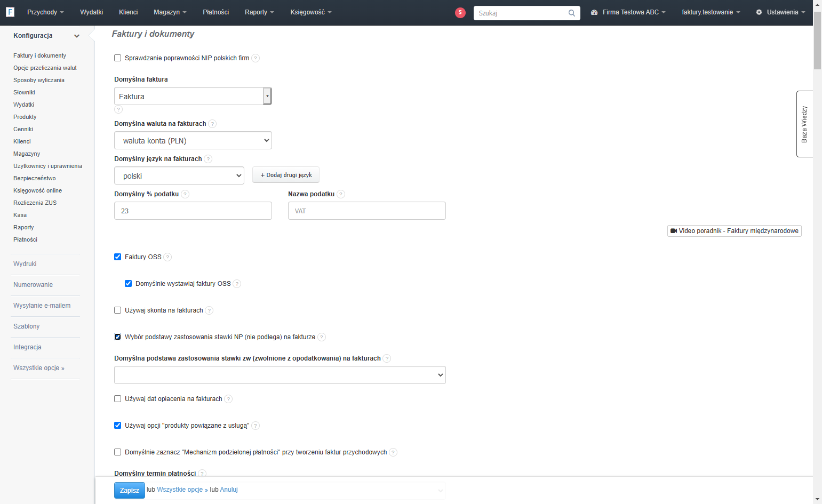Open the Baza Wiedzy side tab
Image resolution: width=822 pixels, height=504 pixels.
[x=804, y=124]
